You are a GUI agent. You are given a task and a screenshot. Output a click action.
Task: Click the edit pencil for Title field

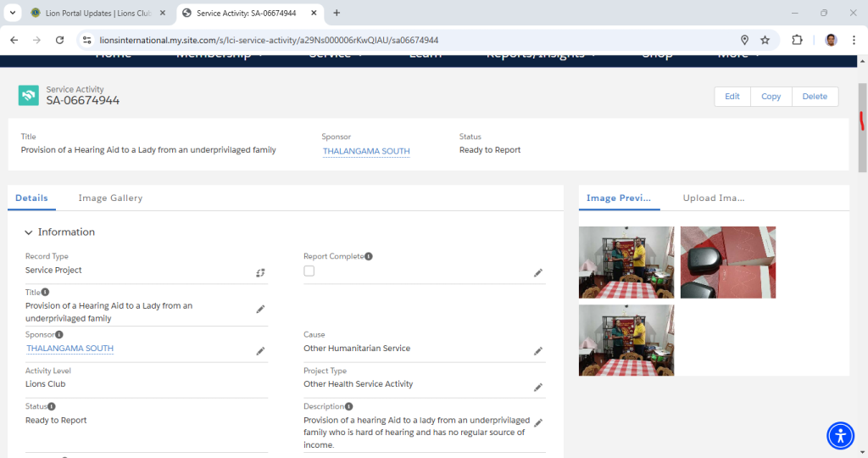coord(260,309)
